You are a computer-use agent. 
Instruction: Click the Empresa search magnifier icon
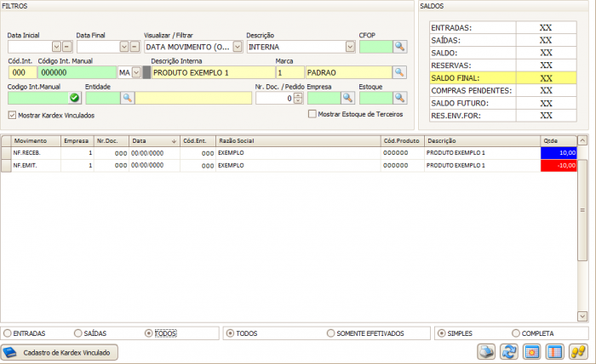[347, 99]
